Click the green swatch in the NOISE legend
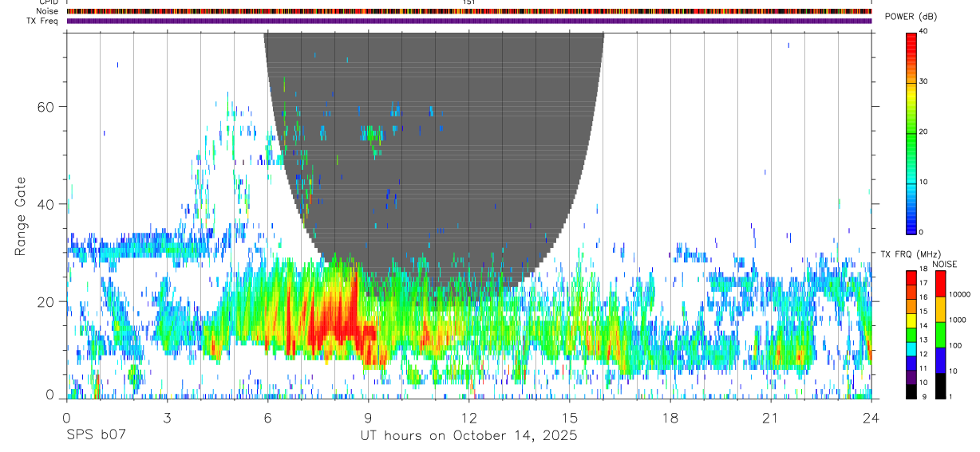The image size is (980, 452). [x=940, y=335]
